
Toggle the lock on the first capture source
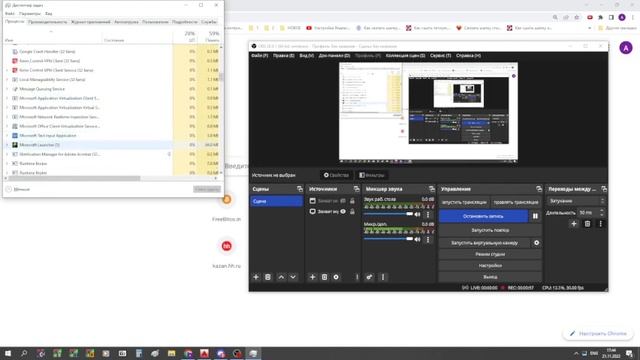pyautogui.click(x=352, y=201)
